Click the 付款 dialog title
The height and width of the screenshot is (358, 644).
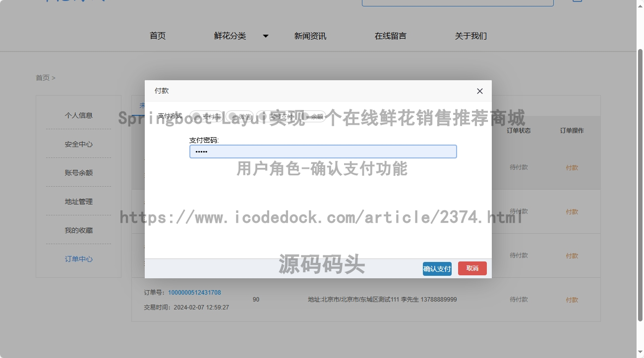[x=162, y=91]
